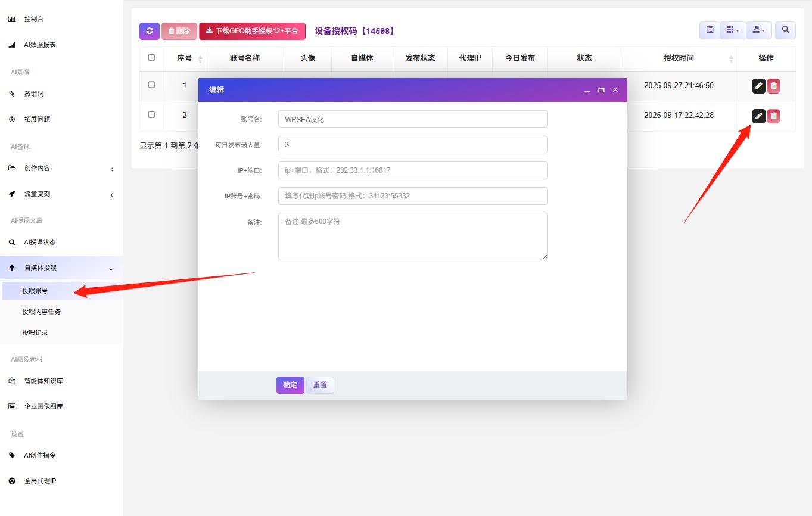Delete row 2 using red trash icon
This screenshot has width=812, height=516.
coord(773,116)
